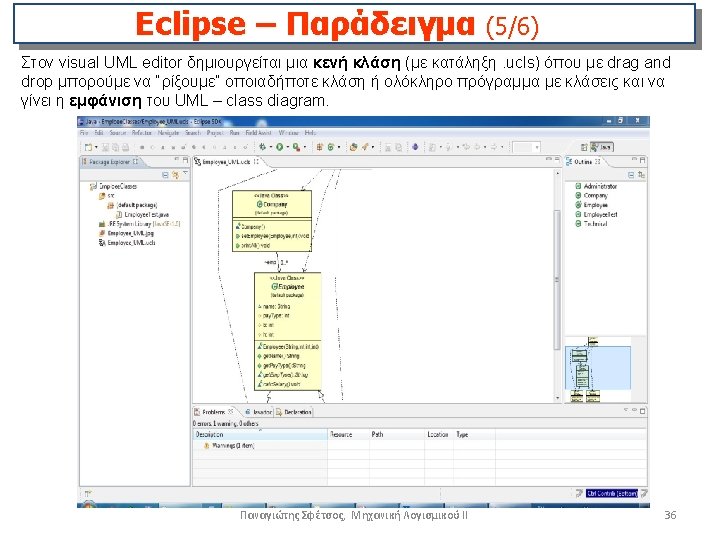Open the Run dropdown arrow

(x=287, y=147)
